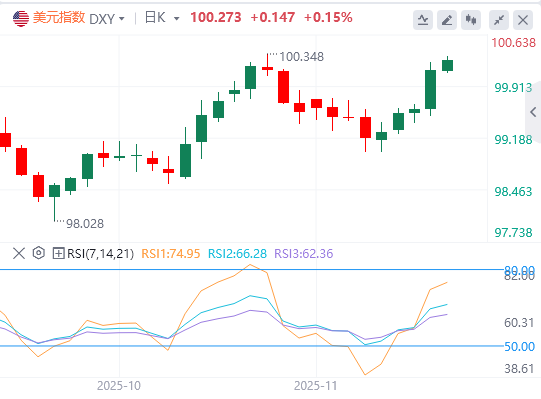Expand RSI panel with plus-square icon
The width and height of the screenshot is (541, 399).
click(58, 253)
